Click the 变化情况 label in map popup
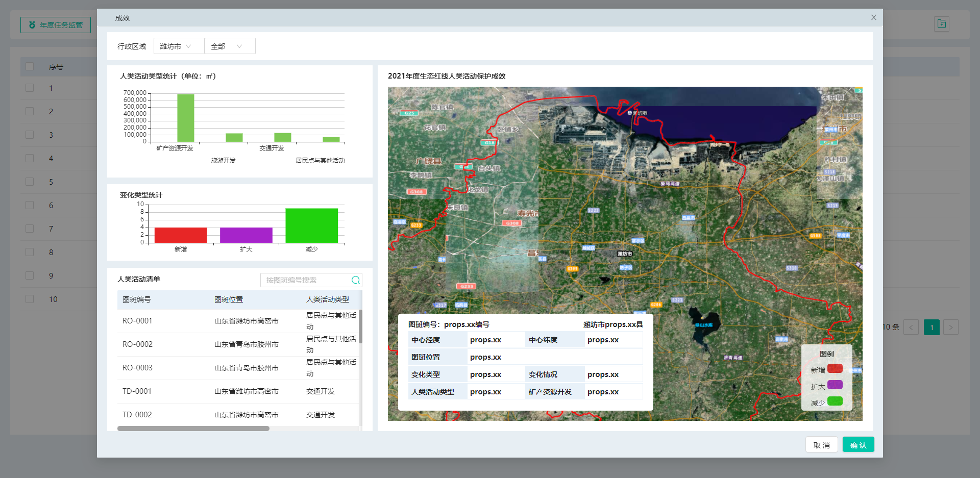Viewport: 980px width, 478px height. coord(543,374)
